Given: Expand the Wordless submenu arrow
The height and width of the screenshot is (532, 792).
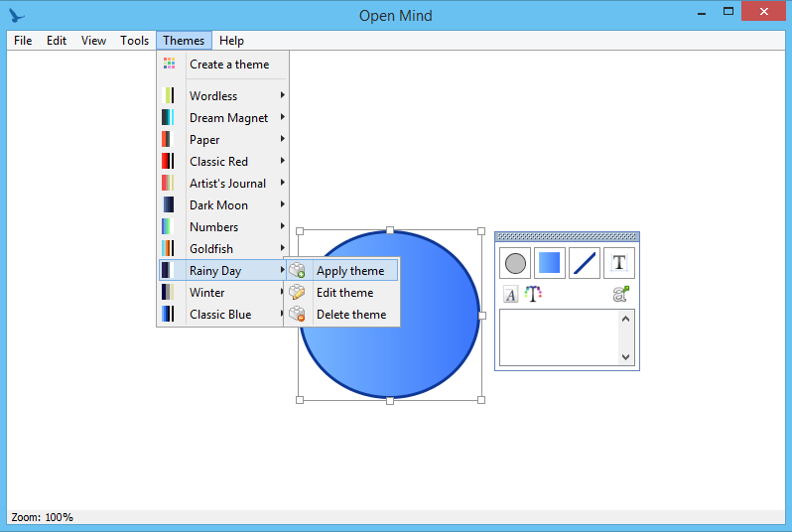Looking at the screenshot, I should [x=282, y=95].
